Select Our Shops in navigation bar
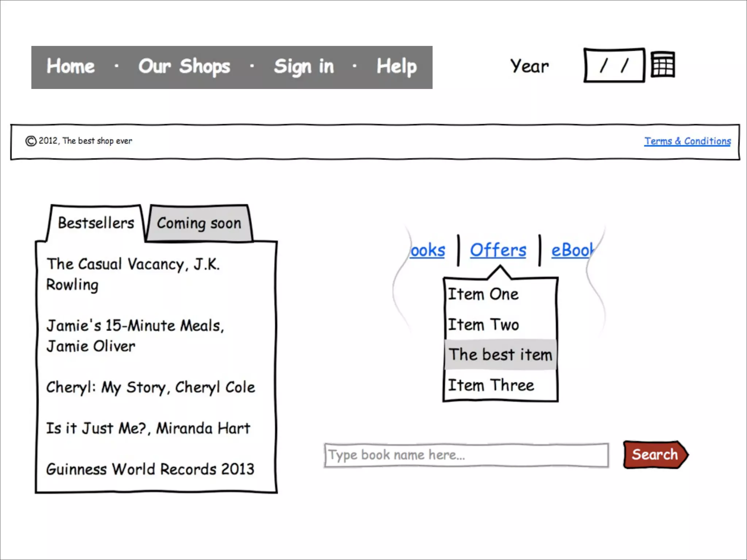The image size is (747, 560). [x=184, y=67]
